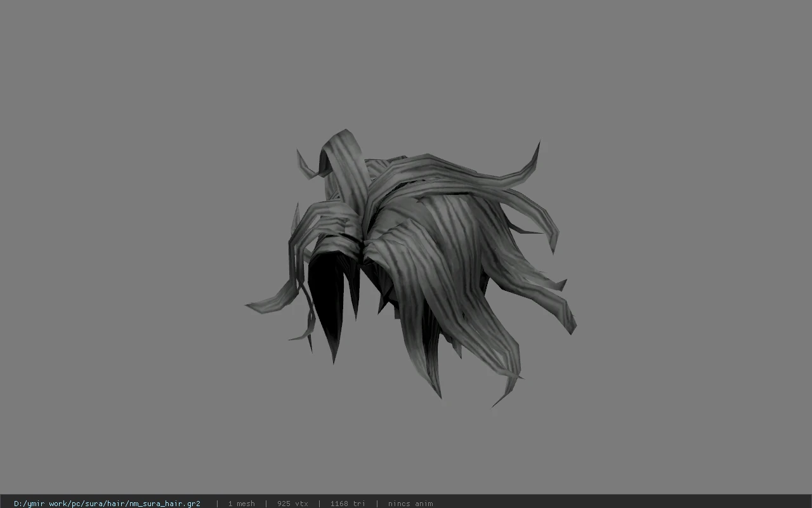The width and height of the screenshot is (812, 508).
Task: Click the '925 vtx' vertex count
Action: [292, 504]
